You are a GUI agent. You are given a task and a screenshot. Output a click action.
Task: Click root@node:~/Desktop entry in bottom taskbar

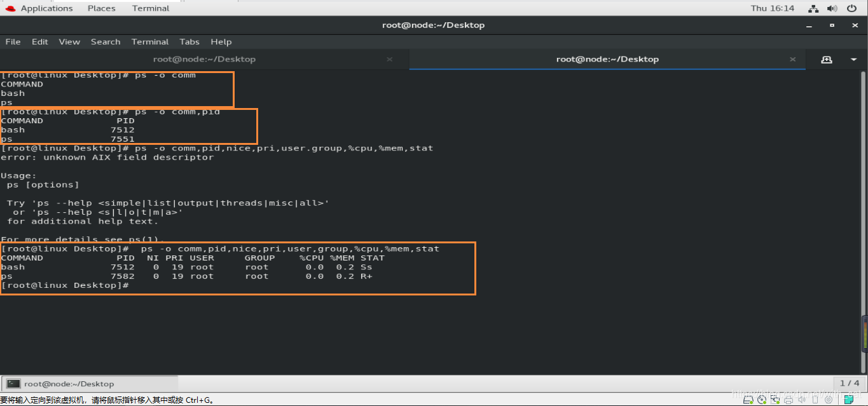pos(90,384)
